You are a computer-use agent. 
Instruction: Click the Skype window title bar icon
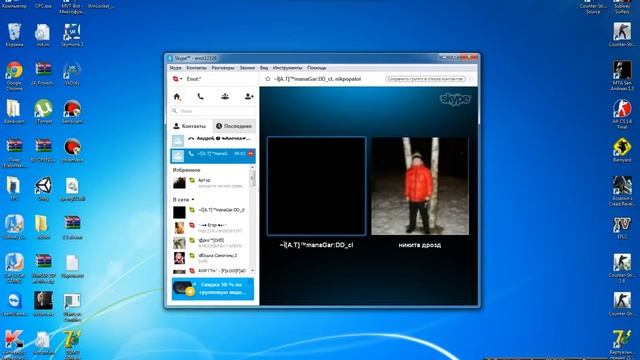coord(170,58)
